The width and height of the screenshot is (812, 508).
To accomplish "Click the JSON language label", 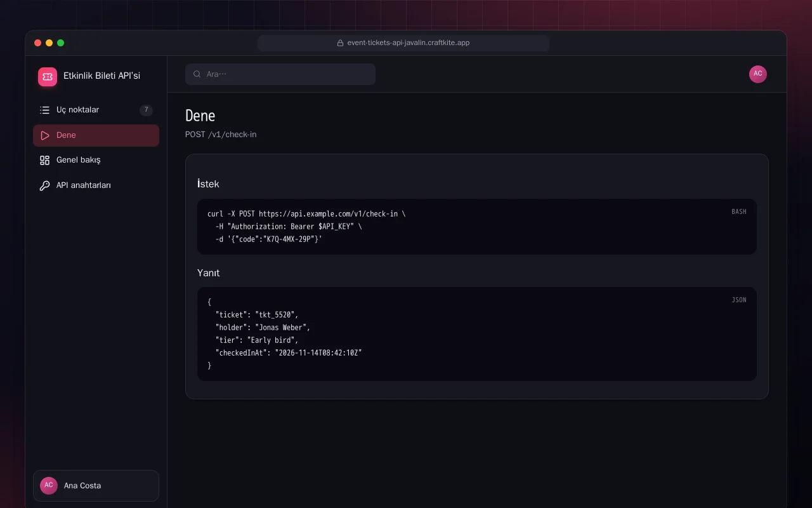I will coord(739,300).
